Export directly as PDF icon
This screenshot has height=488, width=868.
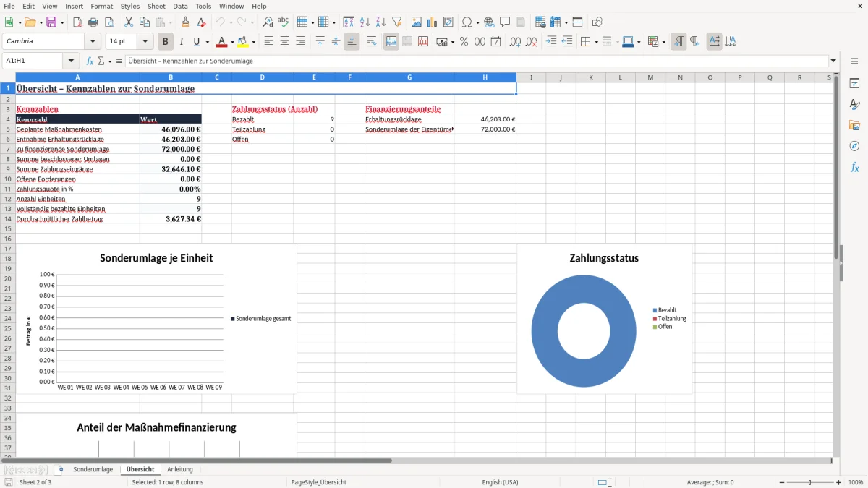pos(77,22)
